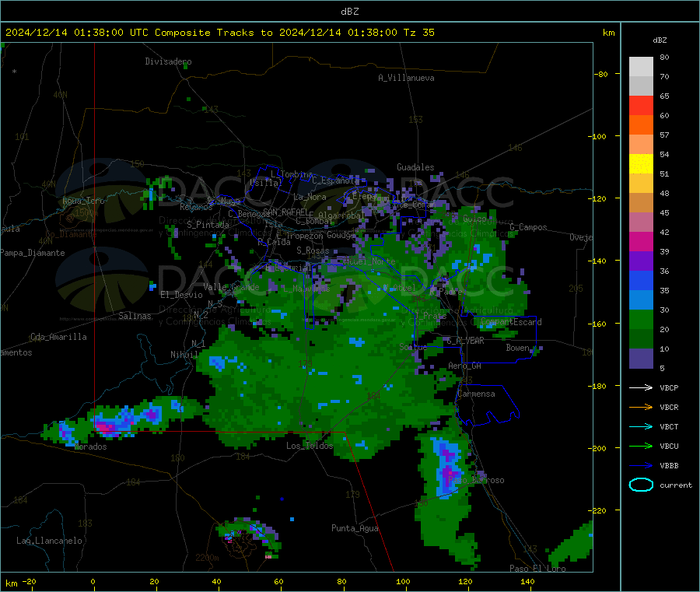Image resolution: width=700 pixels, height=592 pixels.
Task: Pick the yellow 54-51 dBZ legend swatch
Action: click(x=641, y=164)
